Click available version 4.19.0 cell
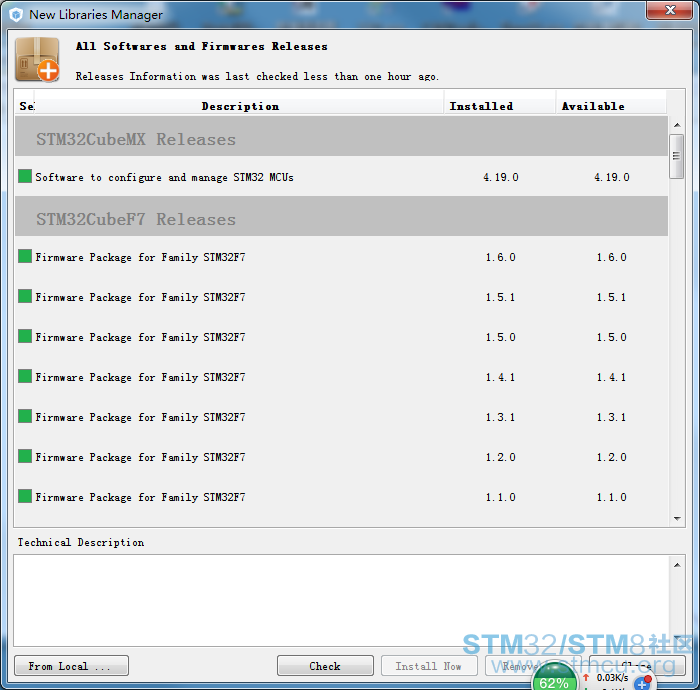The image size is (700, 690). click(x=612, y=177)
